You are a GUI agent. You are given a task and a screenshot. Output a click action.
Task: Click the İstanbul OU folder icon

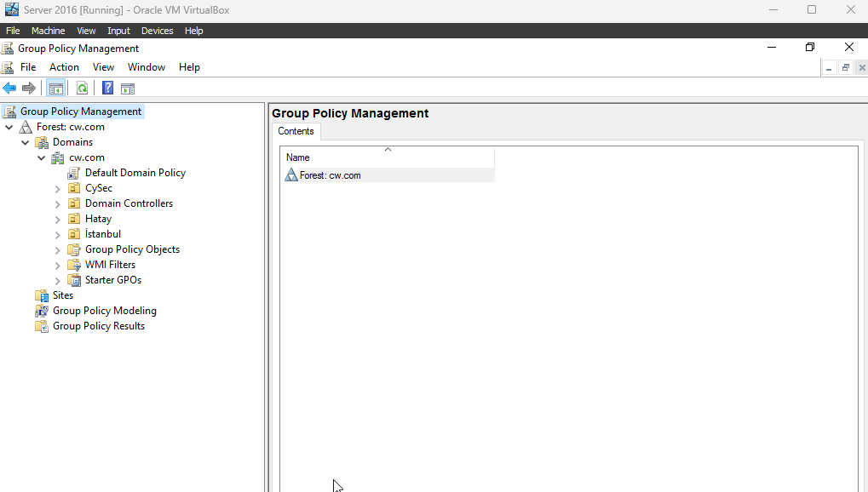tap(73, 235)
